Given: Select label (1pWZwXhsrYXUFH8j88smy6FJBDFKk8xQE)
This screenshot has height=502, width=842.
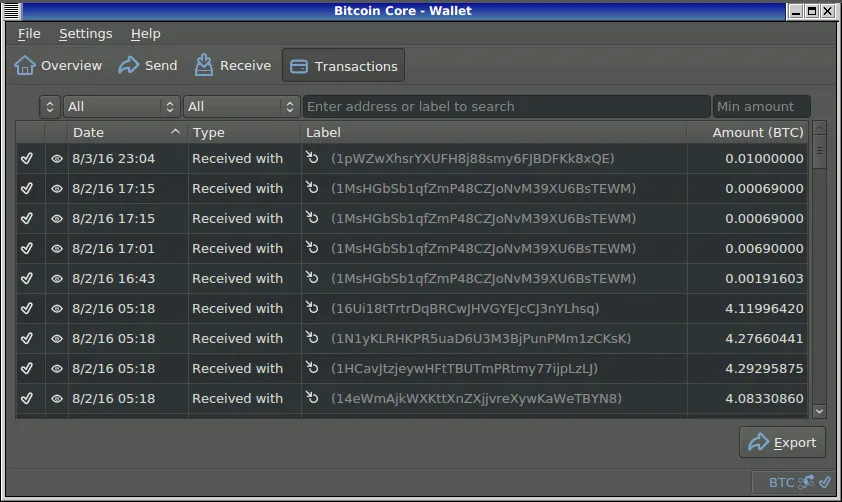Looking at the screenshot, I should [473, 158].
